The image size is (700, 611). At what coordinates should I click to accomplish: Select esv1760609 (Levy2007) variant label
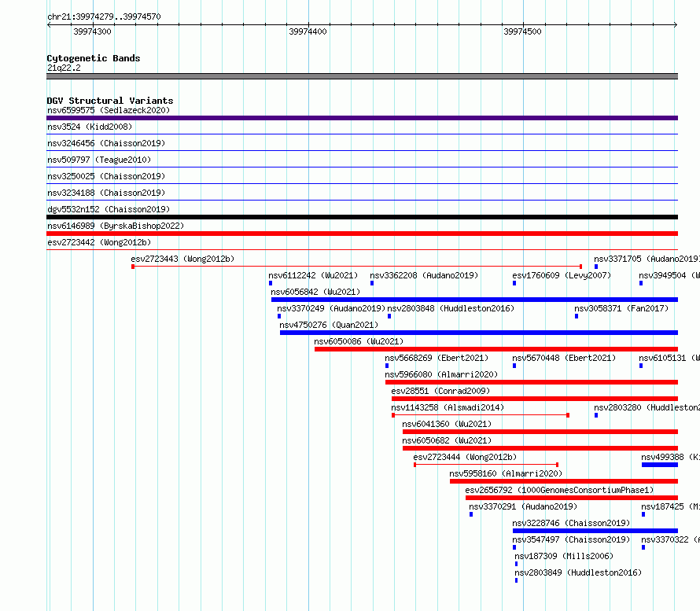562,275
